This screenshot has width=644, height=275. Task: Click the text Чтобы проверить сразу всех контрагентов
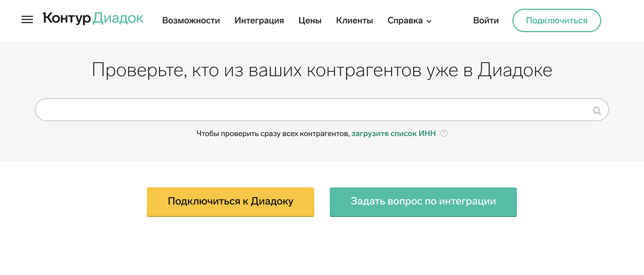(x=273, y=133)
